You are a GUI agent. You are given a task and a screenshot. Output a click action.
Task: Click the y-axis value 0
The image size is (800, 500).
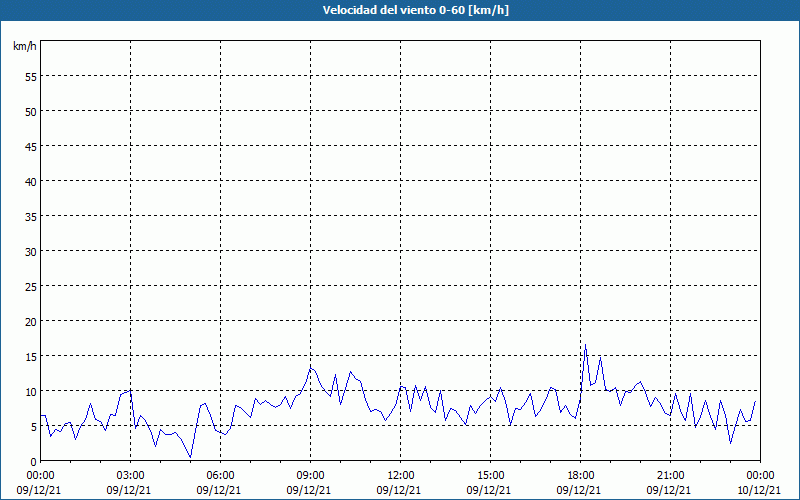click(34, 461)
